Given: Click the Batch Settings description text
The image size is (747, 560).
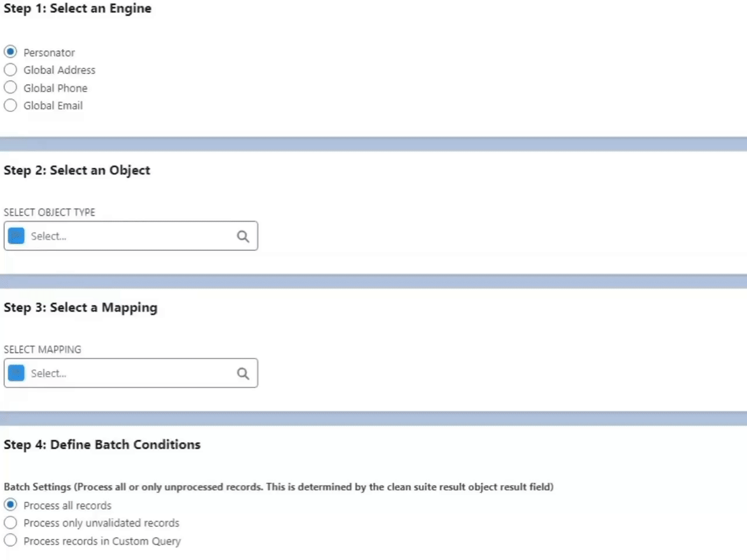Looking at the screenshot, I should point(278,487).
